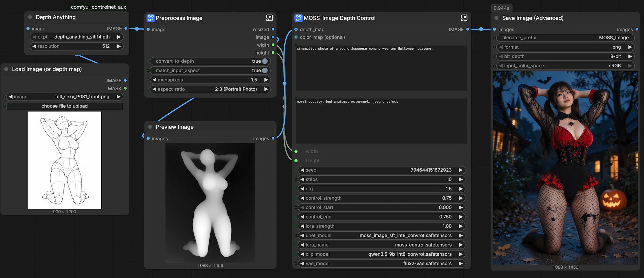Click the control_end value field

pyautogui.click(x=381, y=217)
